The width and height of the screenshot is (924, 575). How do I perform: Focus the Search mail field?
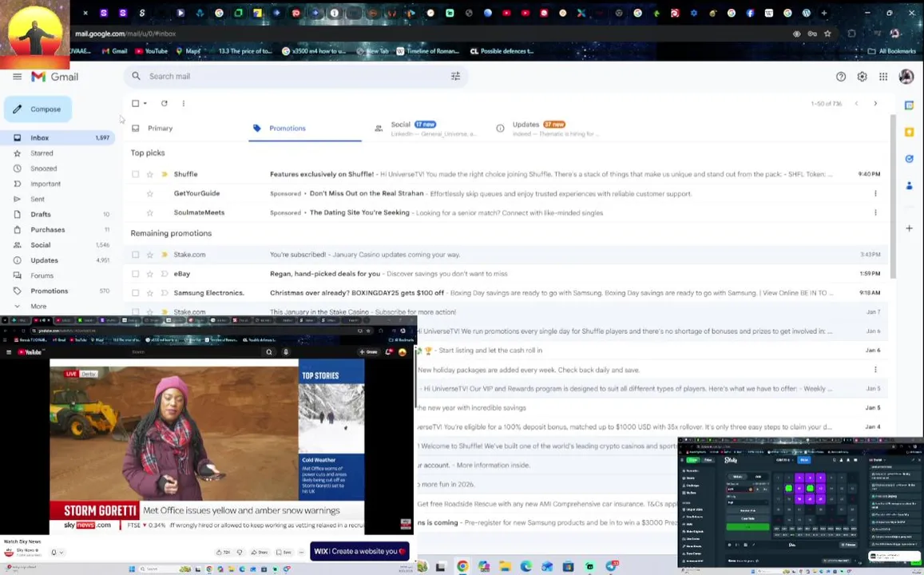295,76
